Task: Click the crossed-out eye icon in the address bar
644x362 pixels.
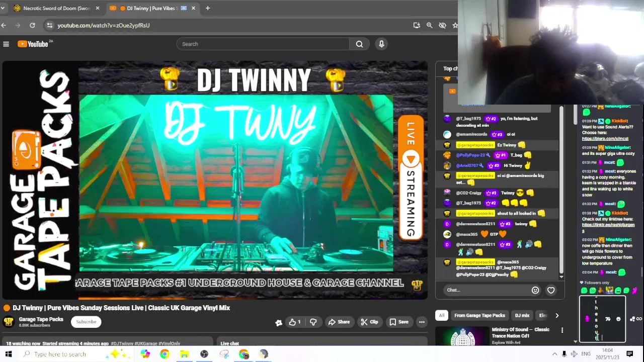Action: [442, 25]
